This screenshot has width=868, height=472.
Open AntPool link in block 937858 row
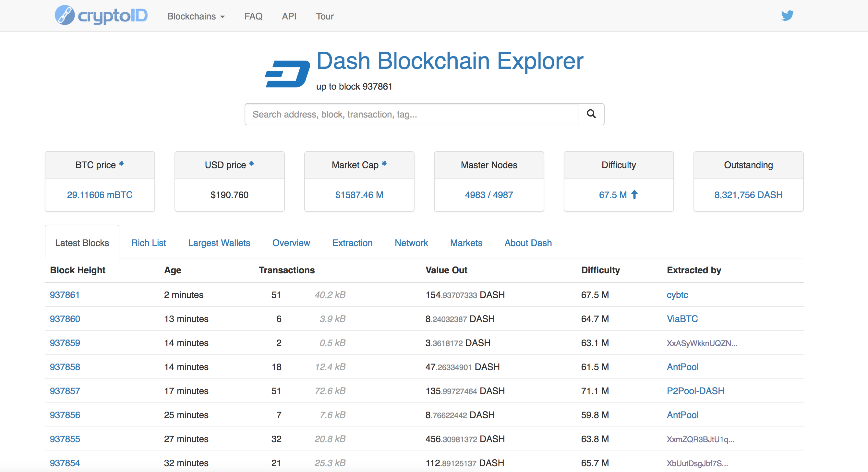tap(683, 367)
